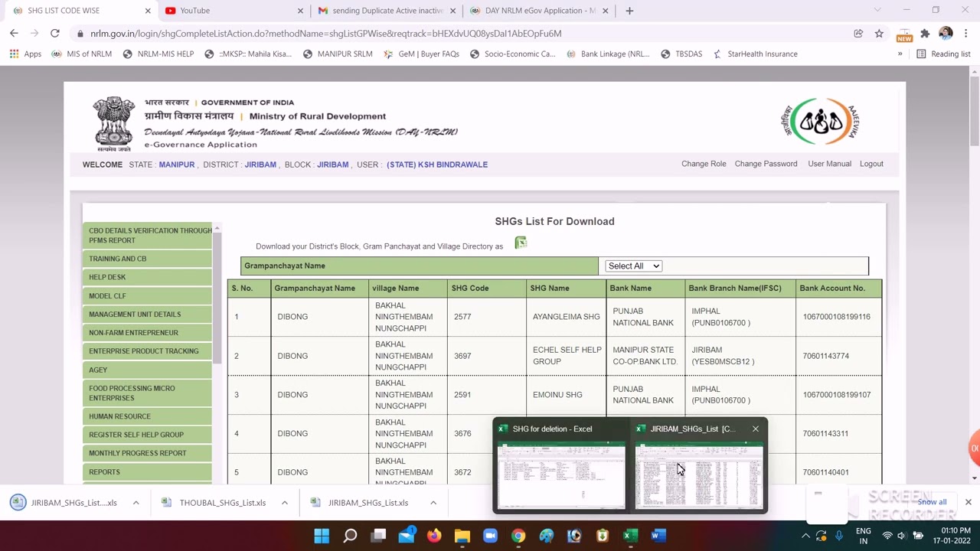Open the Apps bookmark grid
This screenshot has height=551, width=980.
click(25, 54)
